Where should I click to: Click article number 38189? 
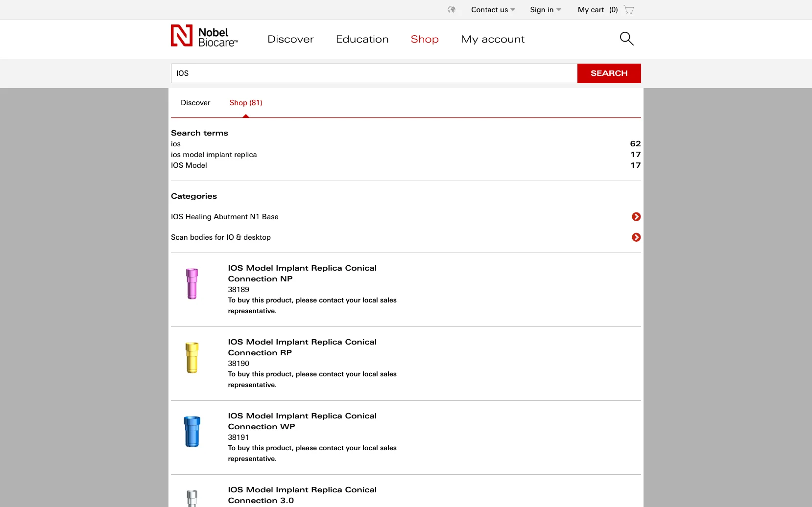click(239, 290)
